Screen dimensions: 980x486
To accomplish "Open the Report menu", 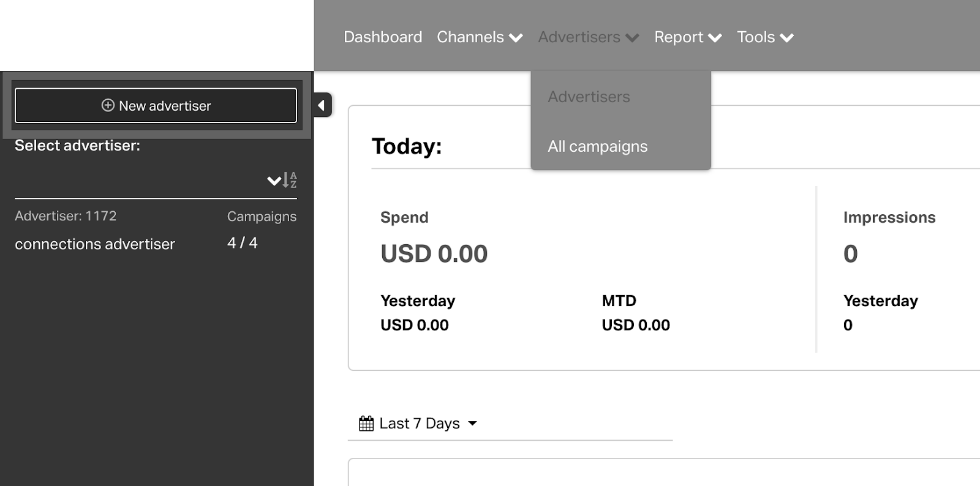I will point(679,37).
